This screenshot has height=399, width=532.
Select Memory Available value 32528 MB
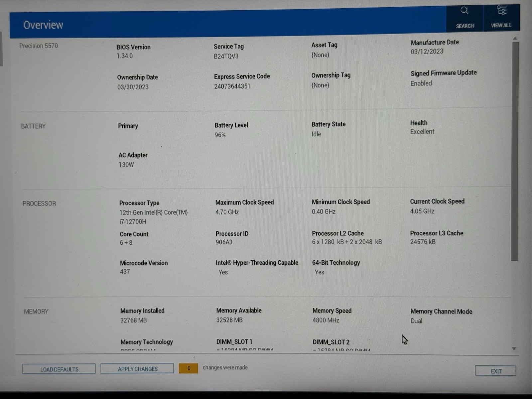pos(229,320)
